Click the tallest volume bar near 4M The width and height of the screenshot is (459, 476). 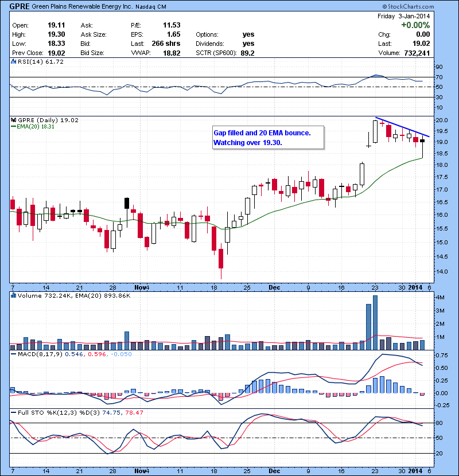point(375,323)
